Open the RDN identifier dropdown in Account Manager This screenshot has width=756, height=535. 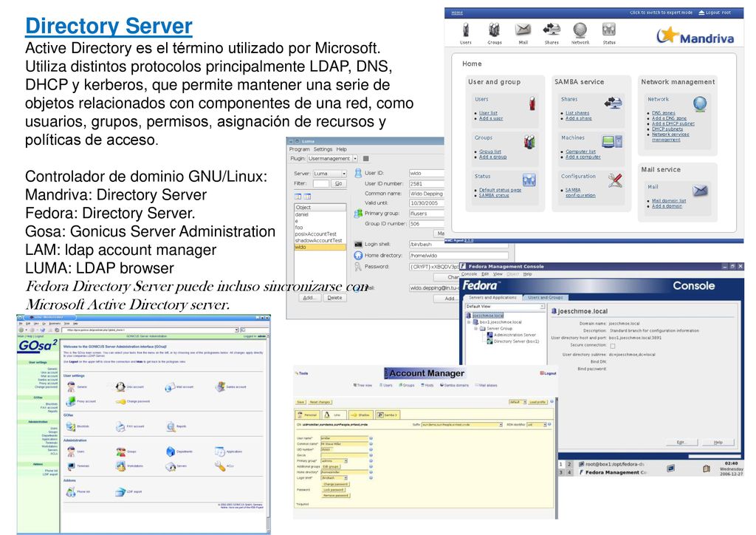(537, 424)
